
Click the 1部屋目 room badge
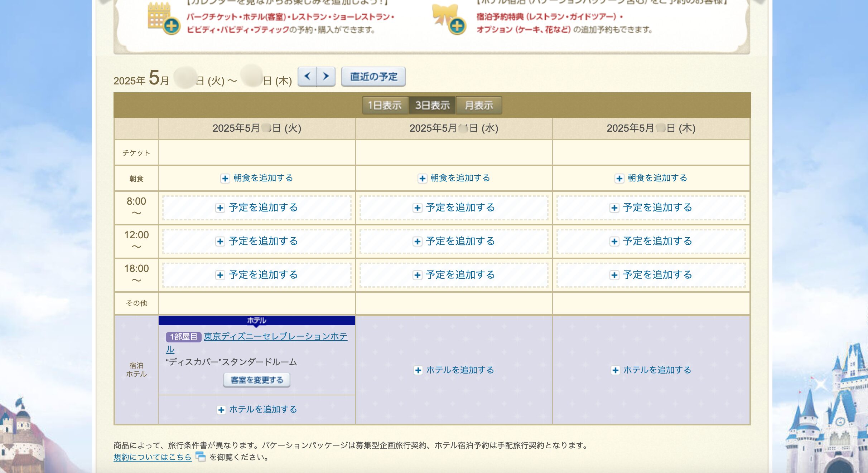point(183,337)
